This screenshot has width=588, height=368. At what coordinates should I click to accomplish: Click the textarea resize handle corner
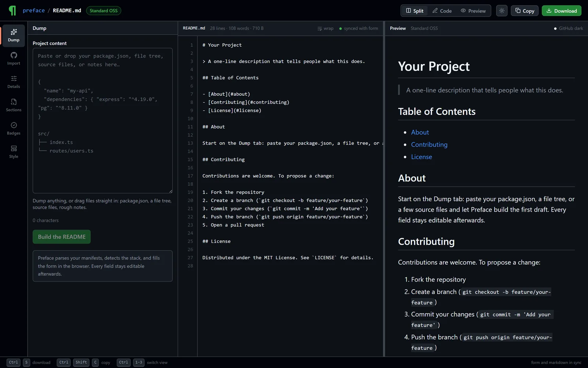point(171,191)
